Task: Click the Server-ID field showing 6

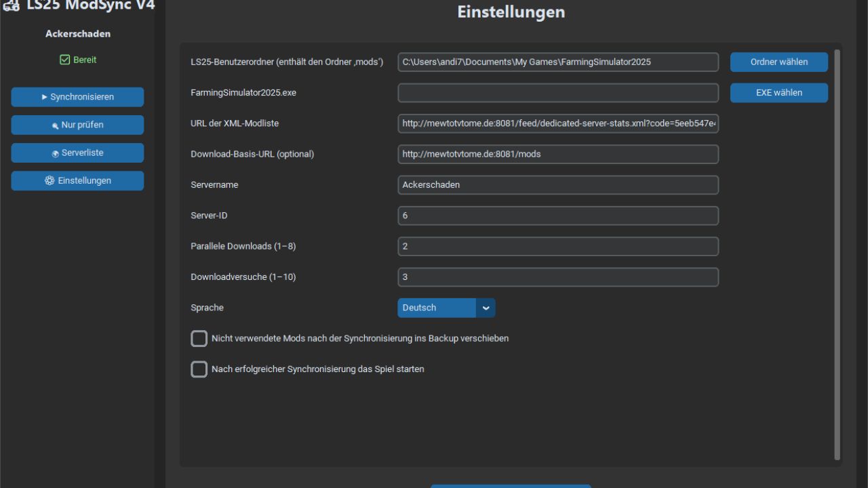Action: click(558, 216)
